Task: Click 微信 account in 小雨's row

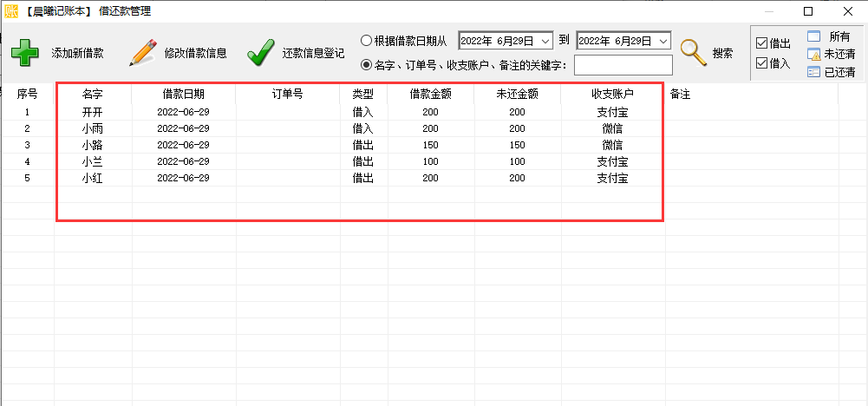Action: click(x=612, y=128)
